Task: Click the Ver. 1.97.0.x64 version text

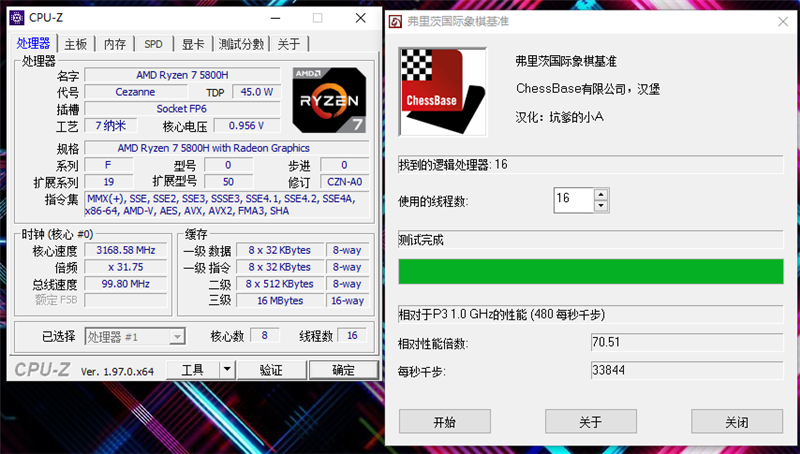Action: [117, 371]
